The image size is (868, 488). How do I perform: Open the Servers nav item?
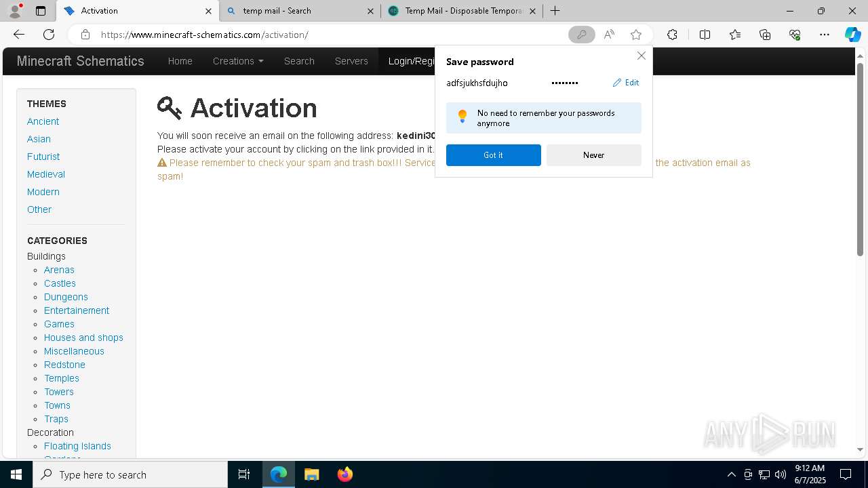pos(351,61)
